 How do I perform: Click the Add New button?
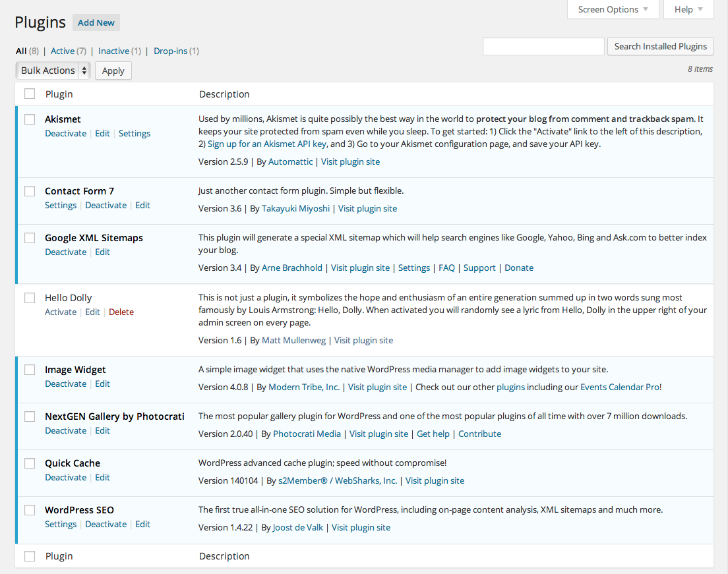(96, 22)
